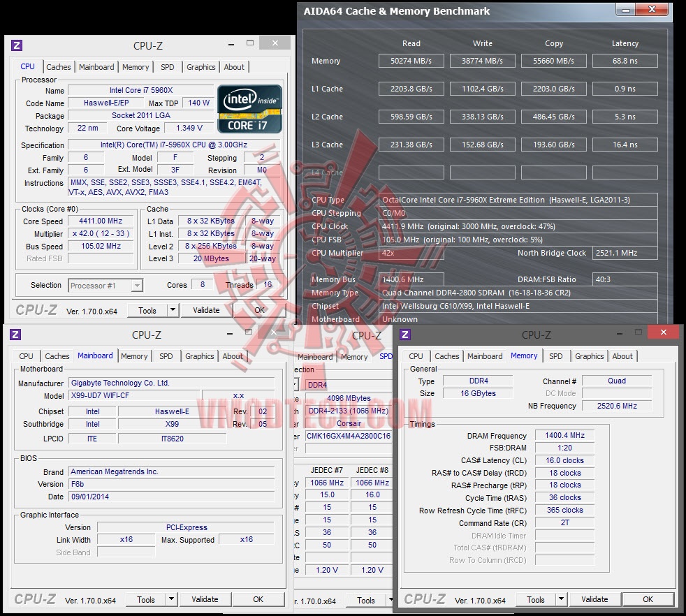Click the Core Speed value 4411.00 MHz
The height and width of the screenshot is (616, 686).
coord(101,221)
